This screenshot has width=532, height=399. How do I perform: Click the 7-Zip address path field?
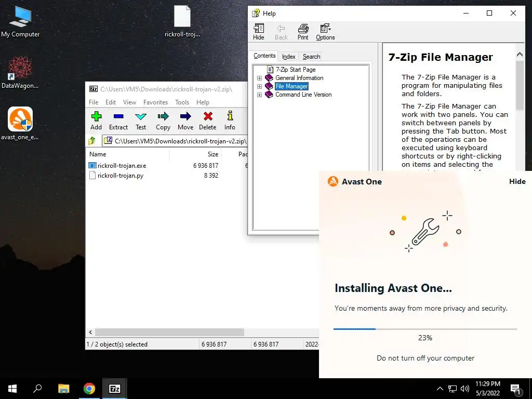click(175, 141)
